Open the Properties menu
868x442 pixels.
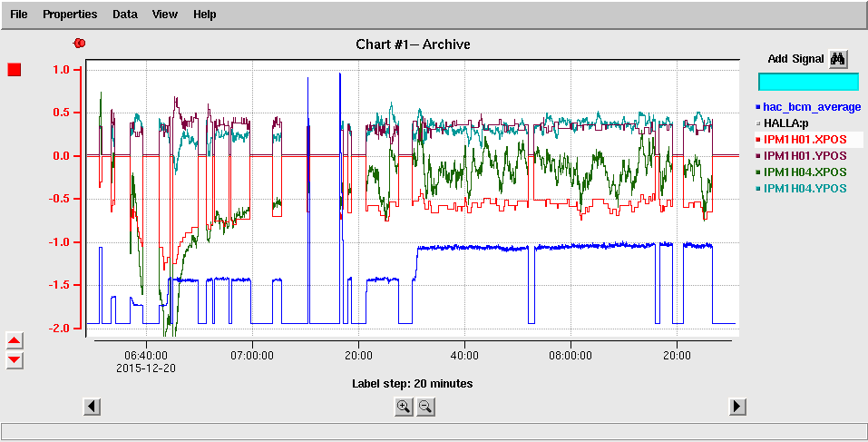(x=70, y=15)
